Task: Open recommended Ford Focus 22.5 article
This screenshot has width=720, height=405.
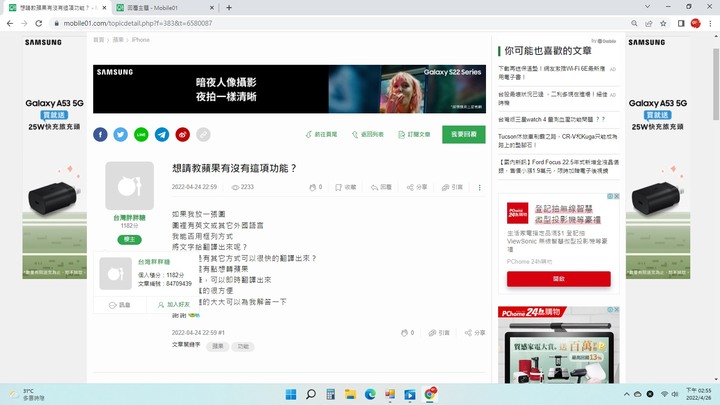Action: coord(558,166)
